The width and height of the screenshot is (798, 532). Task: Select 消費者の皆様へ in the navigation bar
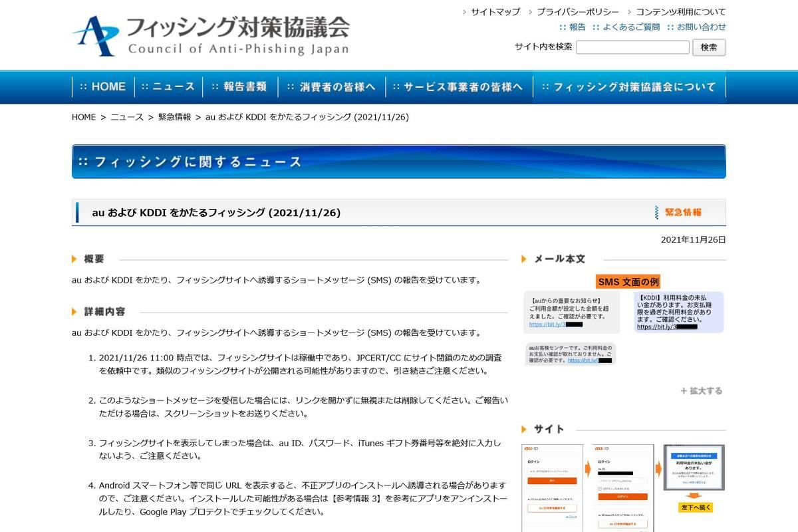point(331,87)
